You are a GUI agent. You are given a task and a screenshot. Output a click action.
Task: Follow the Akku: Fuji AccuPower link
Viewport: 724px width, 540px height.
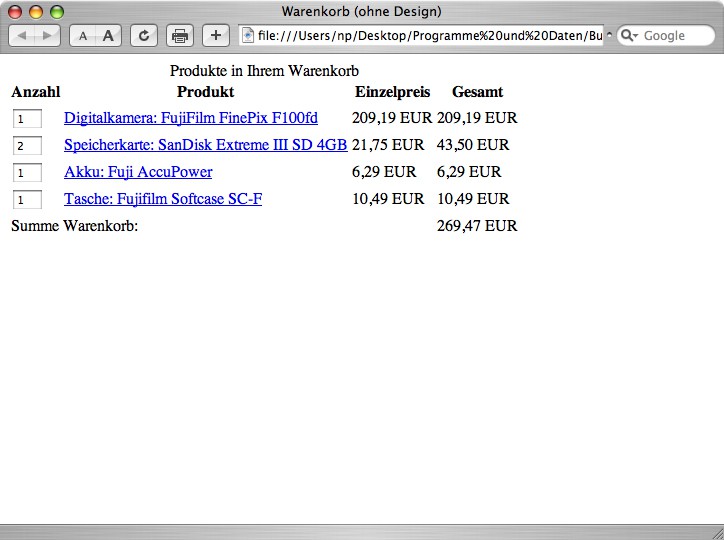pos(138,172)
